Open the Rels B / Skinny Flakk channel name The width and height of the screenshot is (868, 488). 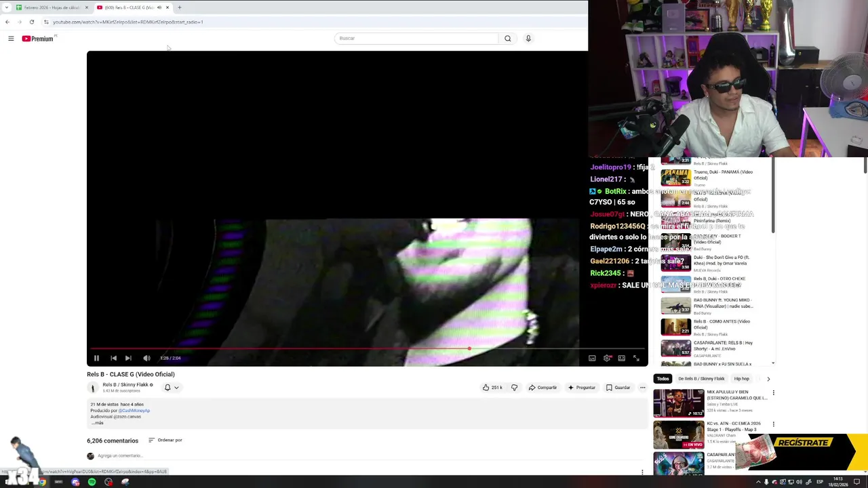(x=125, y=385)
